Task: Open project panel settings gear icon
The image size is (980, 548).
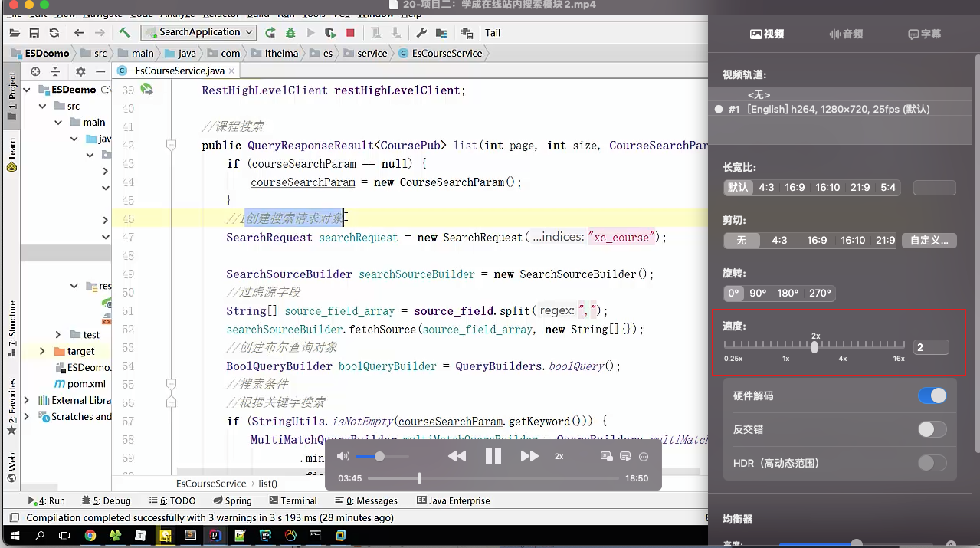Action: click(80, 71)
